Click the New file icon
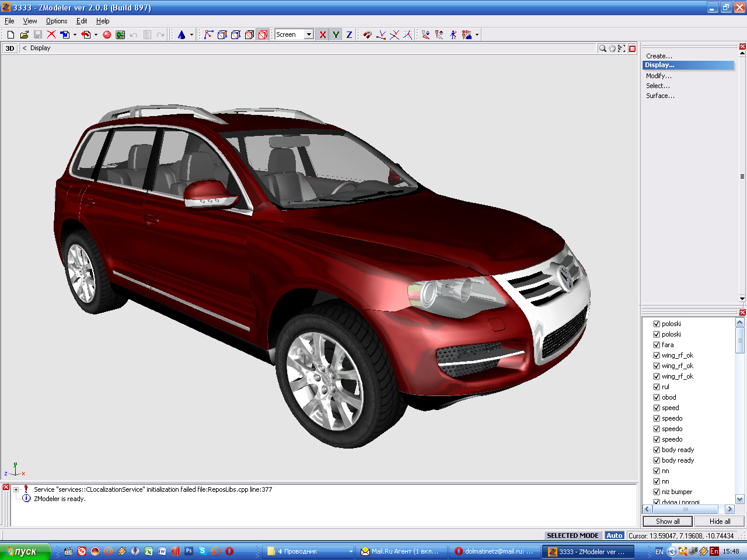Image resolution: width=747 pixels, height=560 pixels. 11,35
